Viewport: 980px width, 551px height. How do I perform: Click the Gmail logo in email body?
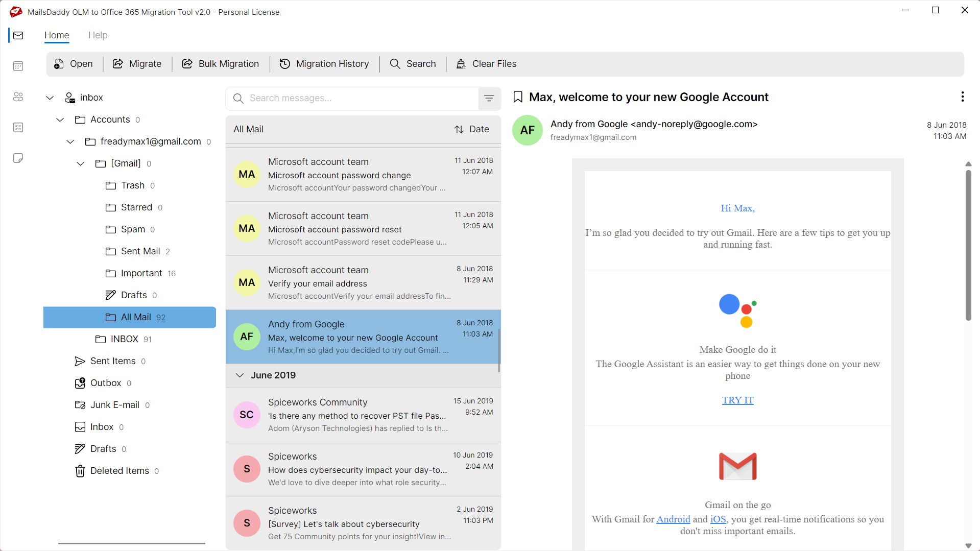pyautogui.click(x=737, y=466)
